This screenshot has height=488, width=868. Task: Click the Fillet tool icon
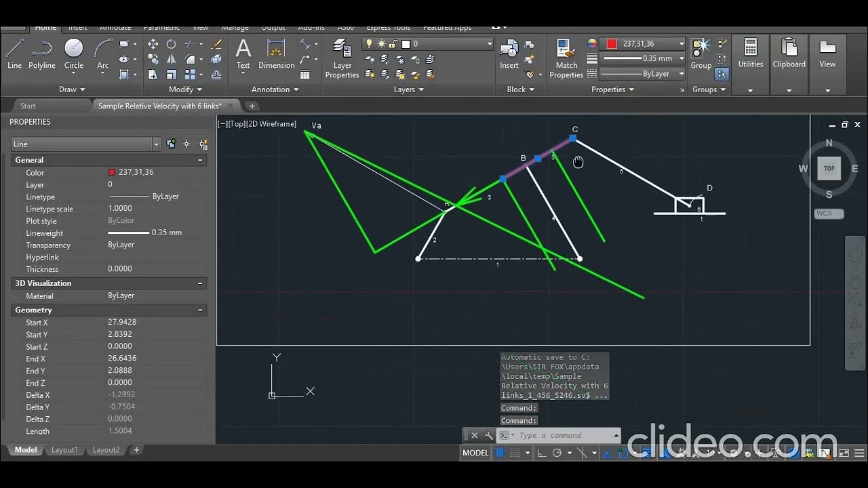[191, 59]
